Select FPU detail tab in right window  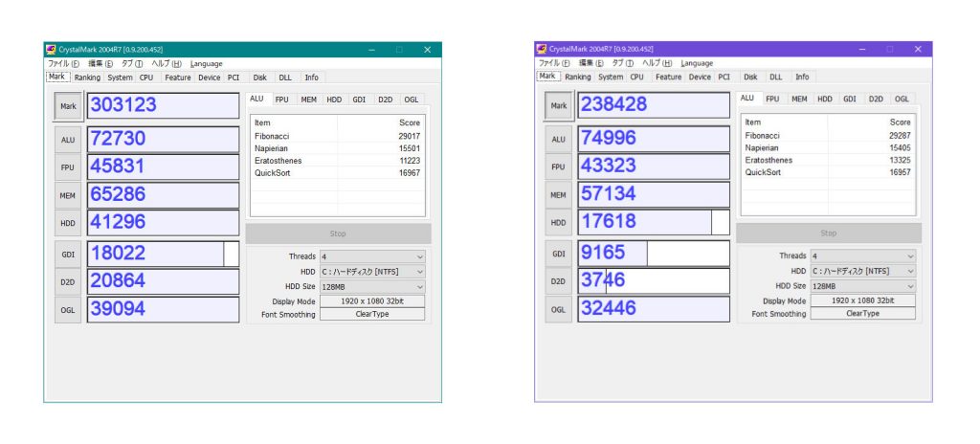(x=772, y=99)
